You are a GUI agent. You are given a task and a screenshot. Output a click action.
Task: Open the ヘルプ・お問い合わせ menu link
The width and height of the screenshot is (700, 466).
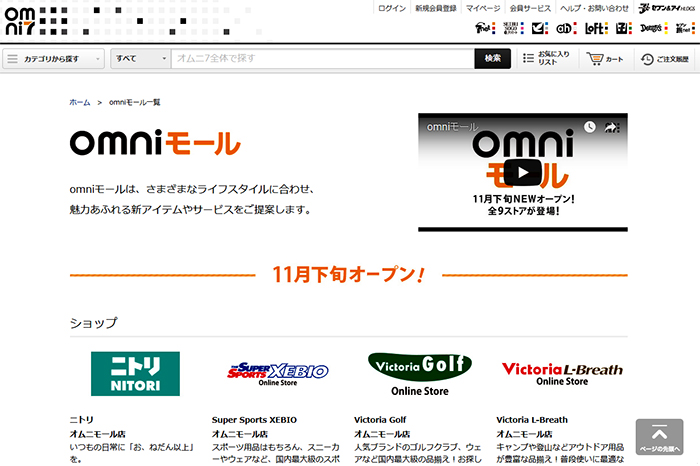pyautogui.click(x=594, y=8)
